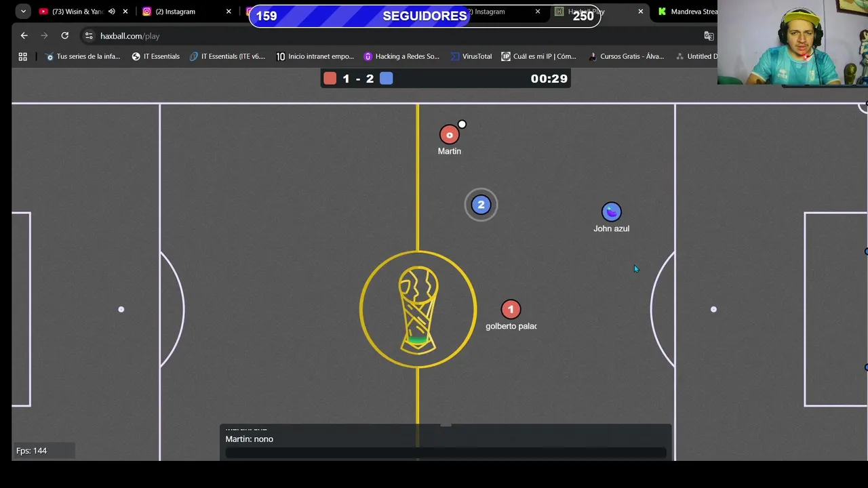The width and height of the screenshot is (868, 488).
Task: Click the 'Martin: nono' chat message
Action: coord(249,439)
